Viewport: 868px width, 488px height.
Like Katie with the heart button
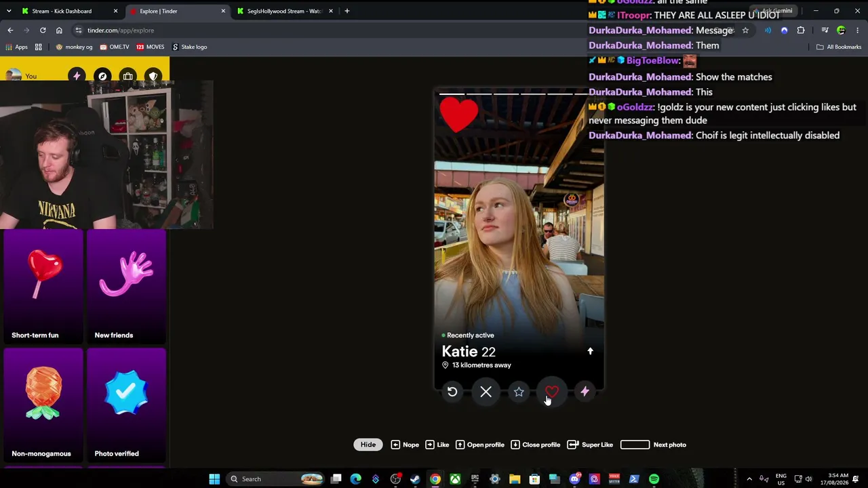pyautogui.click(x=552, y=392)
